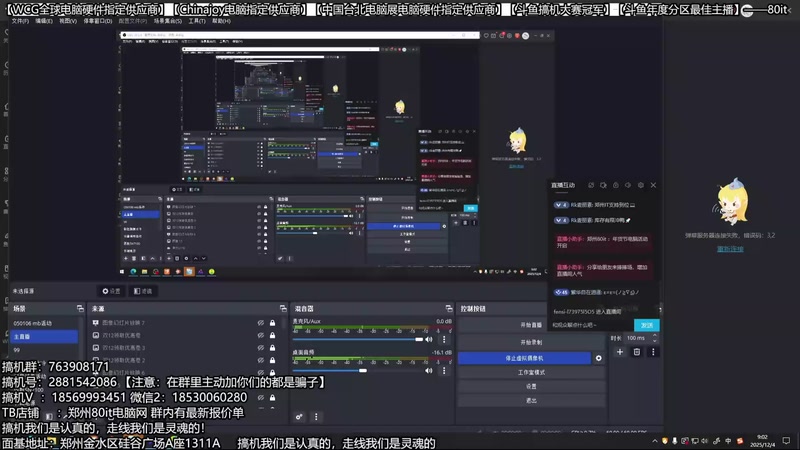Viewport: 800px width, 450px height.
Task: Open the 场景集合(S) menu
Action: 168,21
